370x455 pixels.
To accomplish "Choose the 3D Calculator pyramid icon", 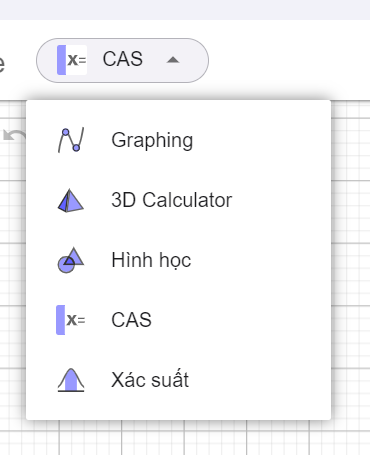I will 71,200.
